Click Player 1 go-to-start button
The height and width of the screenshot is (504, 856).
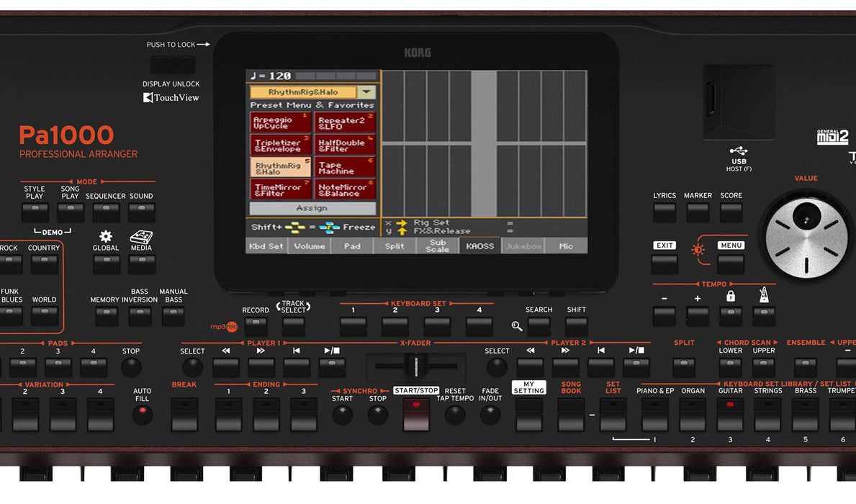pos(297,367)
